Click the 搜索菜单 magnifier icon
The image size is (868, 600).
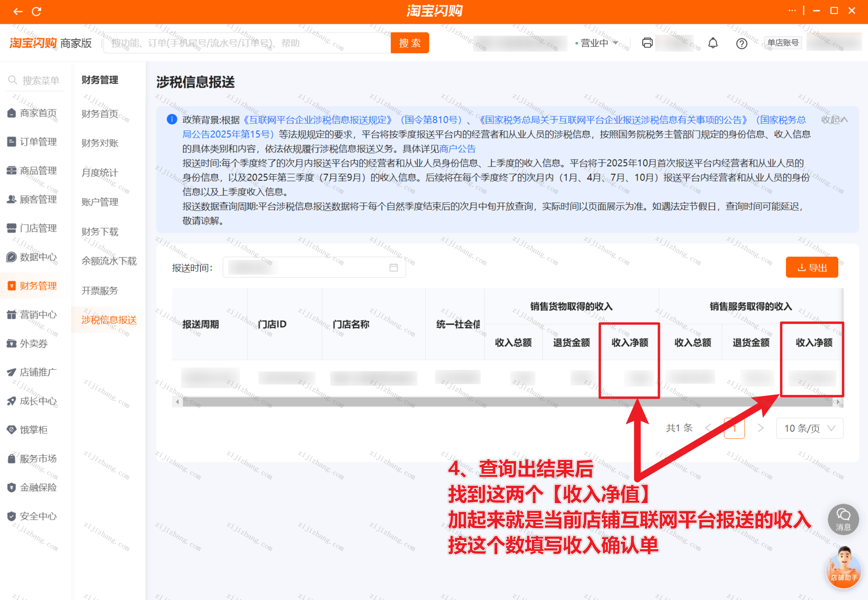click(x=12, y=80)
